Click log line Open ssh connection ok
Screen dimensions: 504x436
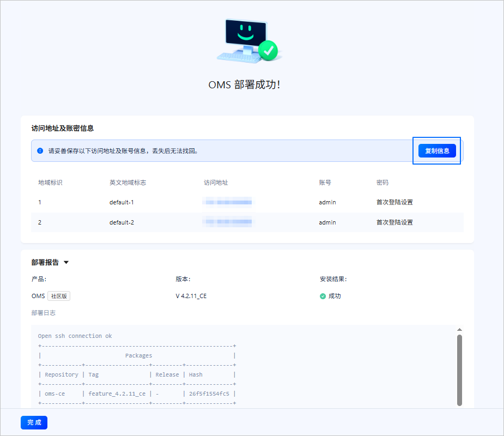point(75,336)
